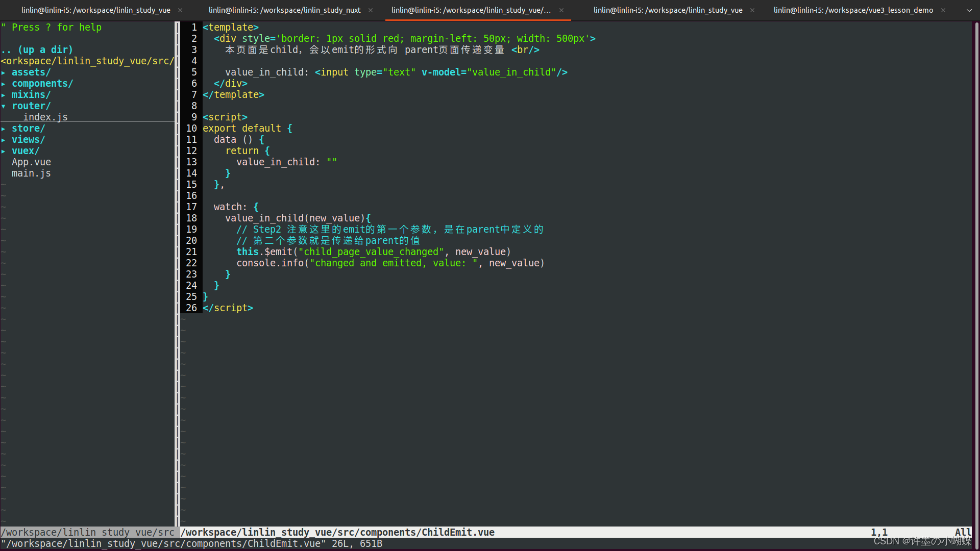Close the vue3_lesson_demo terminal tab
Screen dimensions: 980x551
pos(943,10)
